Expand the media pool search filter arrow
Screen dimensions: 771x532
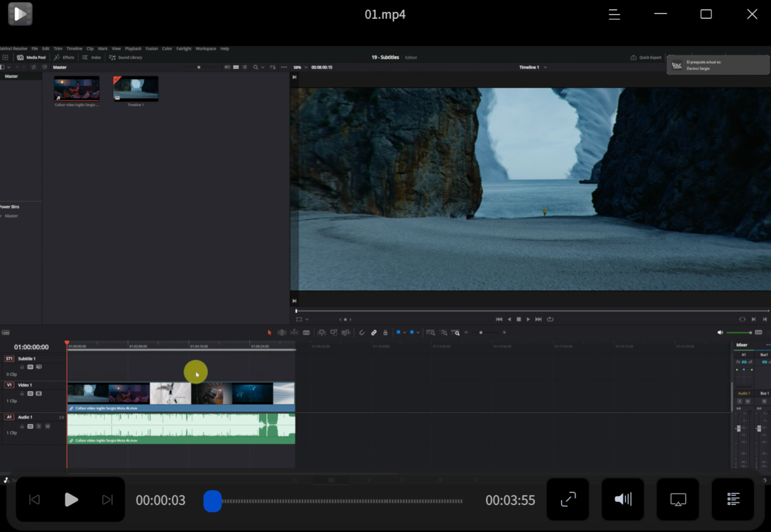pyautogui.click(x=263, y=67)
